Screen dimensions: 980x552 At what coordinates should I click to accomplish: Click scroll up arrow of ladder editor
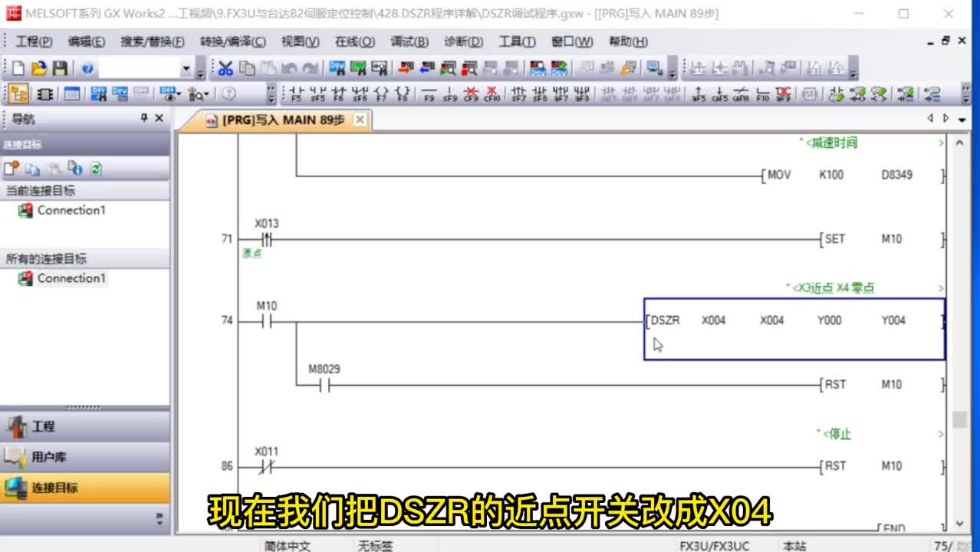(959, 143)
